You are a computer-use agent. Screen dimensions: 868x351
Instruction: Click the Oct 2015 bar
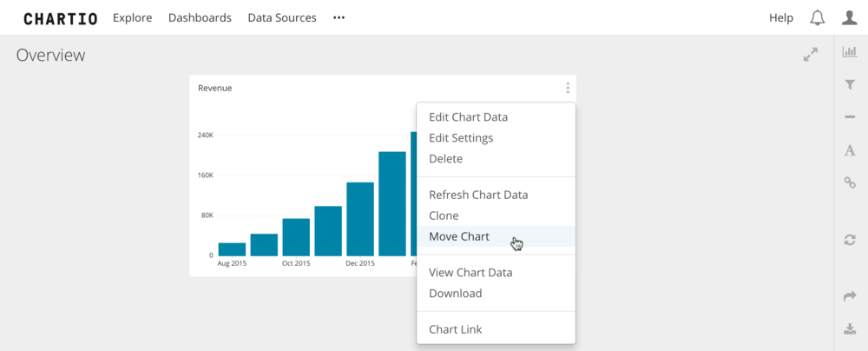(296, 237)
